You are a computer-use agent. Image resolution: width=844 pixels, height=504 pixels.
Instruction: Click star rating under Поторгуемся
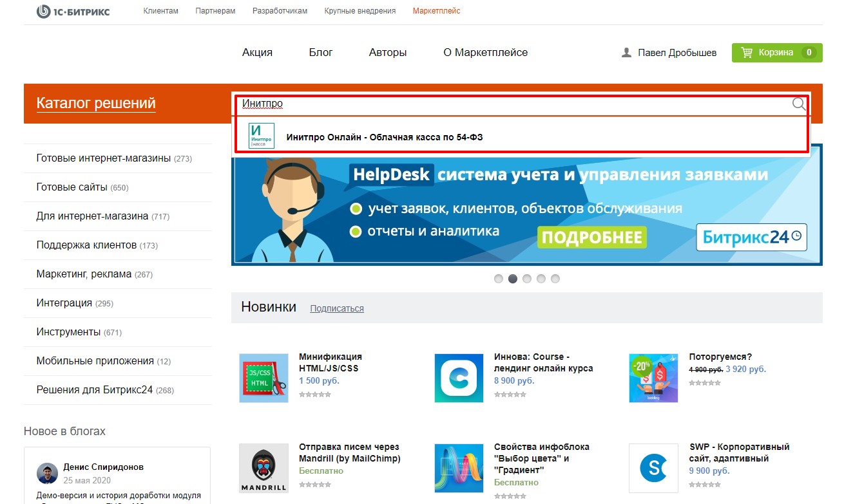pyautogui.click(x=705, y=383)
